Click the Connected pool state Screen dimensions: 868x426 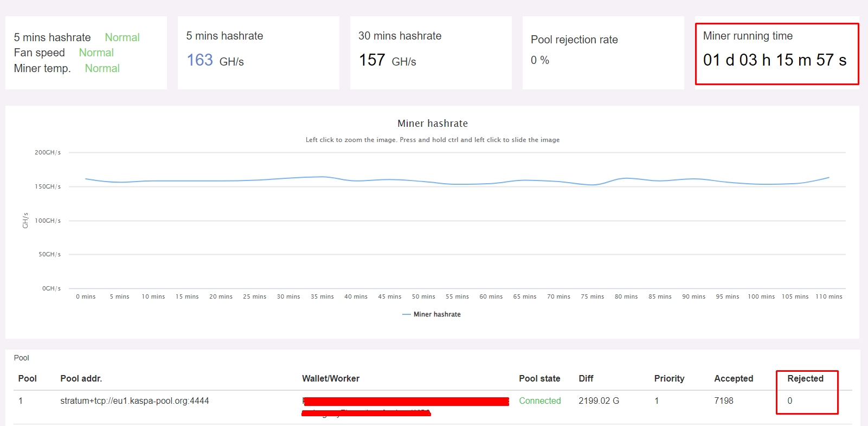[539, 401]
